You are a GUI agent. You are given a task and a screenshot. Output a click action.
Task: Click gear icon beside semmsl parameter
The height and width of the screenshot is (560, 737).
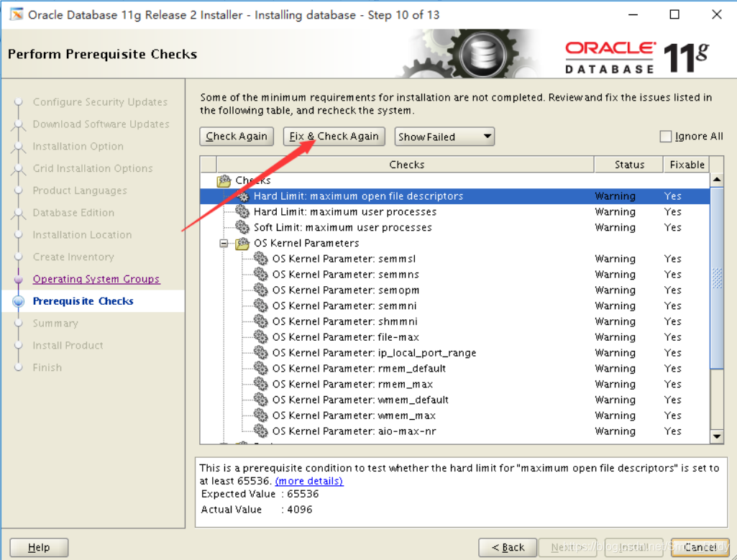261,259
